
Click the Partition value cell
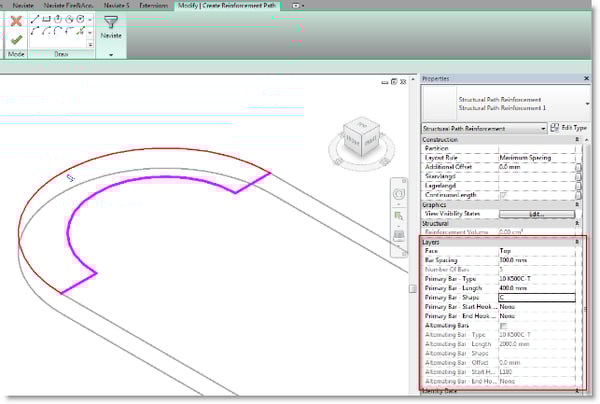coord(537,148)
